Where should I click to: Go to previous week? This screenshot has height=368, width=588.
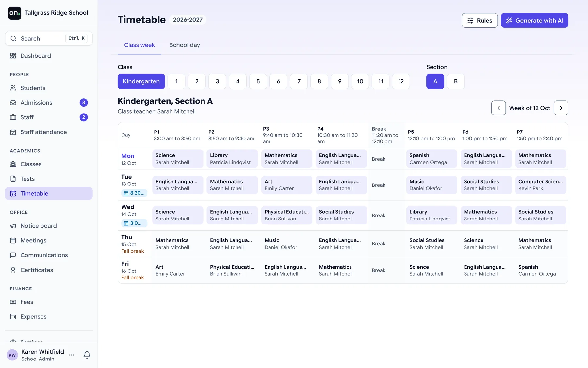pos(498,108)
